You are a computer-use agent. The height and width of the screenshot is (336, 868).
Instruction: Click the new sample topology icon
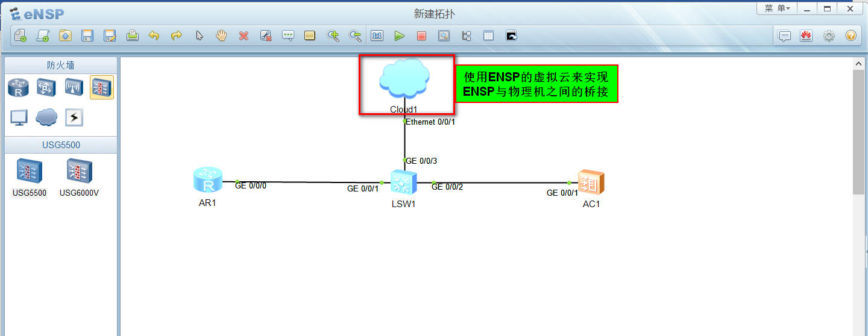tap(43, 36)
